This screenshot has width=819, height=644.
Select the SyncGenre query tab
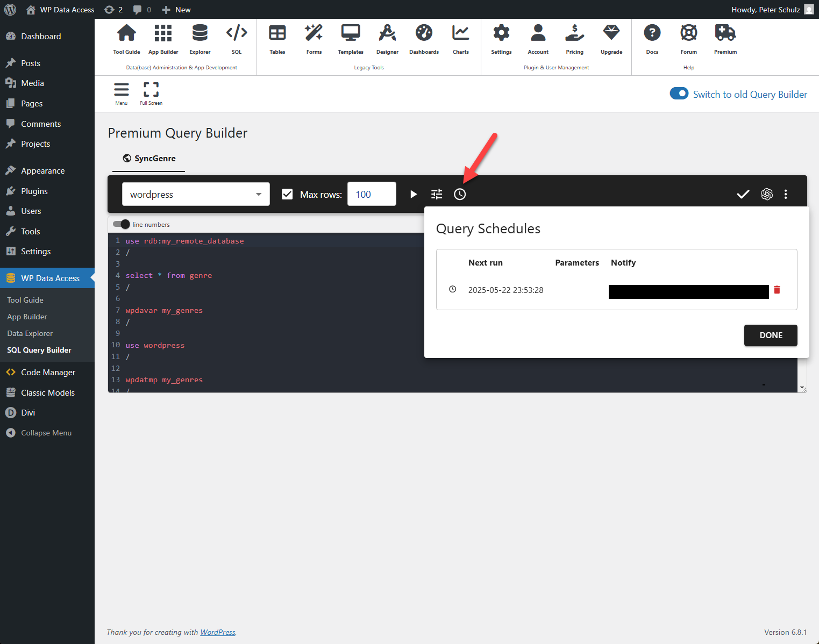click(149, 159)
